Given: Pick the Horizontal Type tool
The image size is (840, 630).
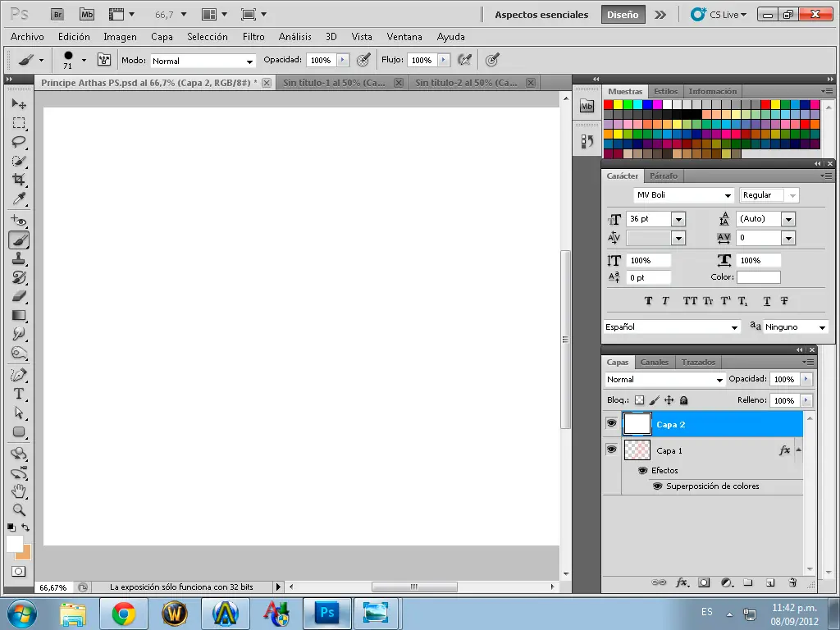Looking at the screenshot, I should click(18, 394).
